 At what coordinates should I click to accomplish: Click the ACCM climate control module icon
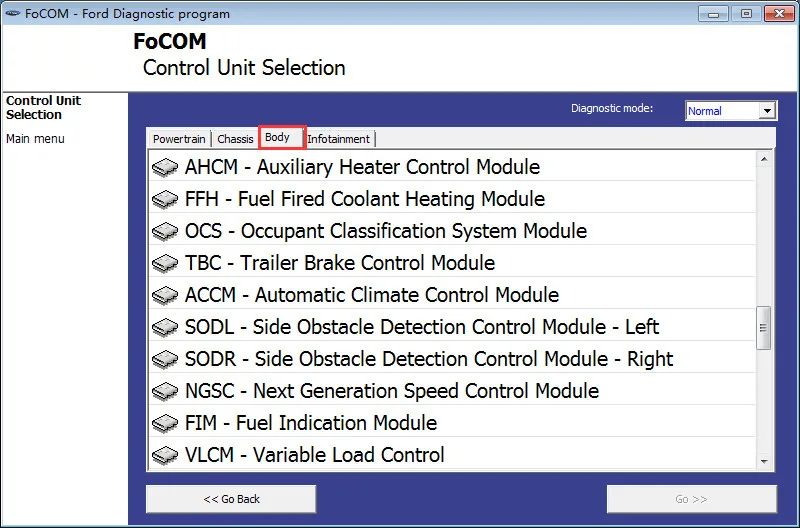point(165,295)
